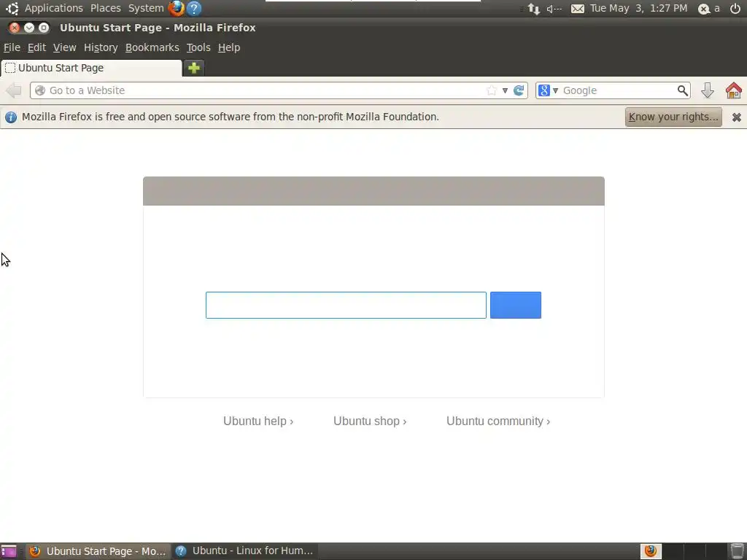Switch to Ubuntu Start Page taskbar window
747x560 pixels.
[98, 551]
